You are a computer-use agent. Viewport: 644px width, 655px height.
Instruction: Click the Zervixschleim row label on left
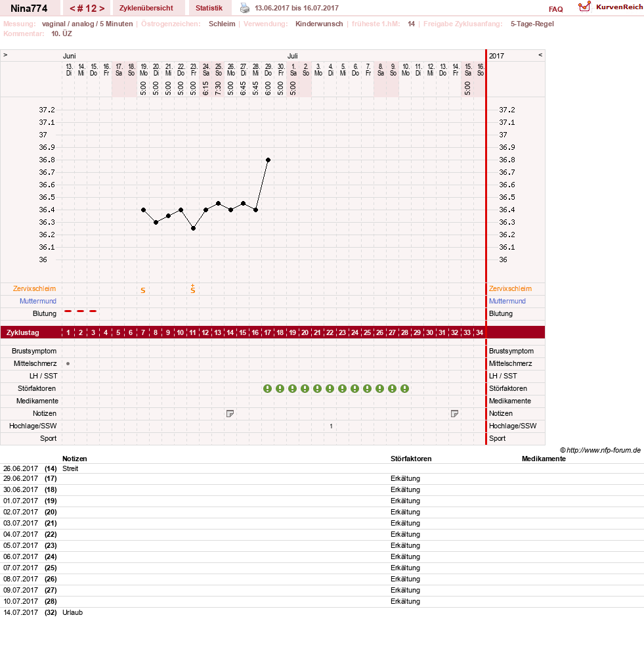click(x=34, y=288)
